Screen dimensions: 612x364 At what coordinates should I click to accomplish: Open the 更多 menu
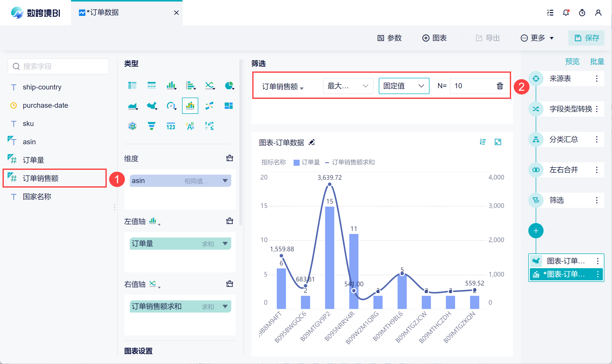tap(537, 38)
